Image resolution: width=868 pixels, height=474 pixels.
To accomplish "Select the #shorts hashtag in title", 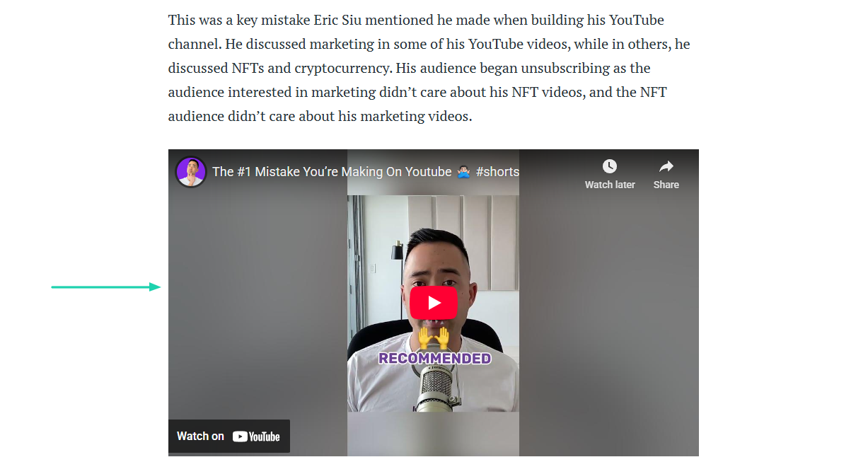I will pyautogui.click(x=497, y=172).
